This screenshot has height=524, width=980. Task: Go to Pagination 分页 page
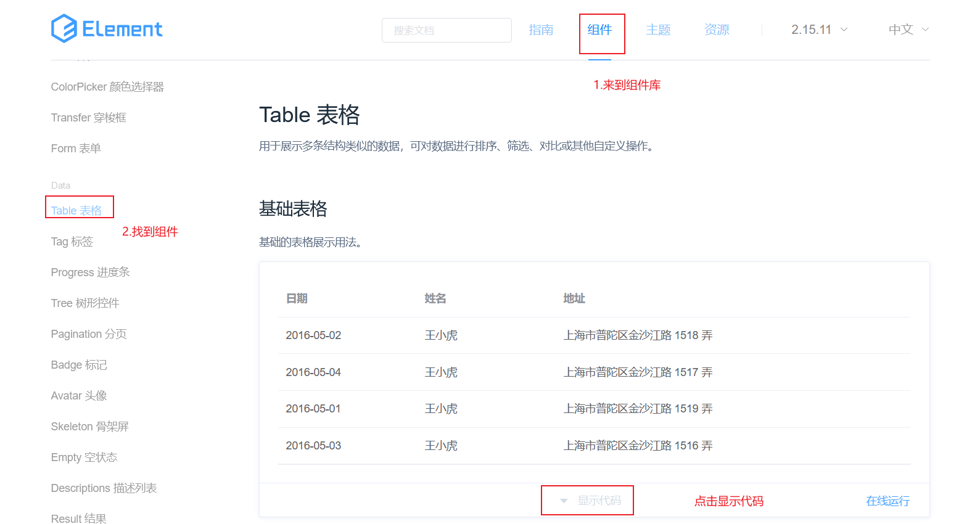[89, 334]
